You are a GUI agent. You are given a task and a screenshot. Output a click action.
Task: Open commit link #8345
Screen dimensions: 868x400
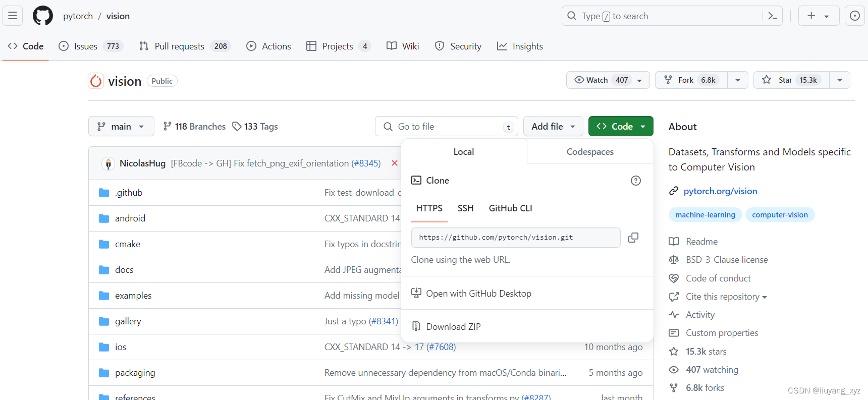(366, 163)
